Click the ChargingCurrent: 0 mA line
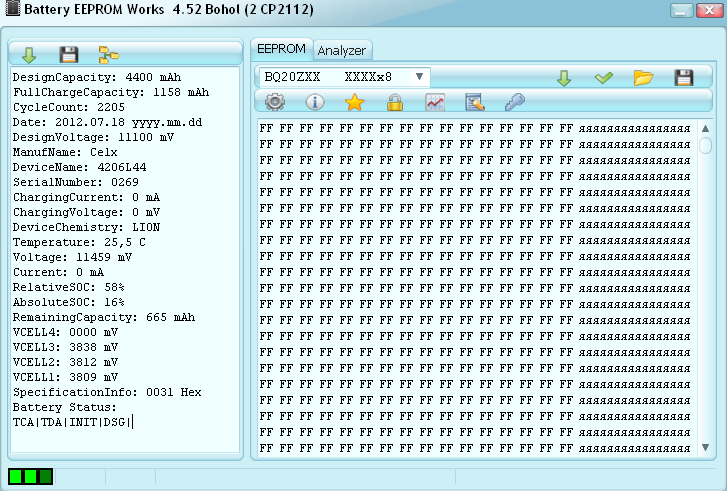The height and width of the screenshot is (491, 727). click(x=86, y=197)
